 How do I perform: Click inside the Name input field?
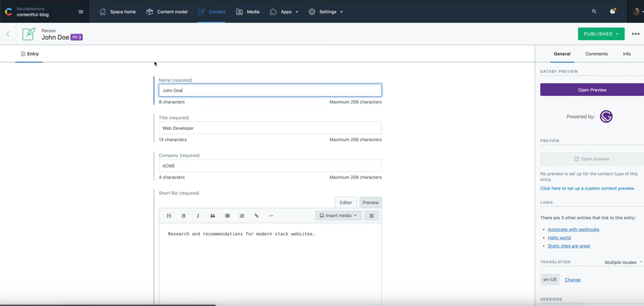point(270,90)
